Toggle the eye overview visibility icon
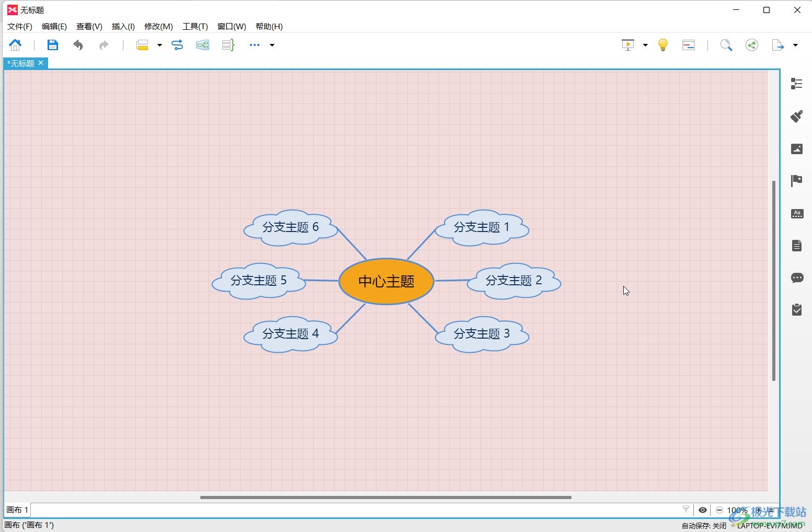 (703, 510)
